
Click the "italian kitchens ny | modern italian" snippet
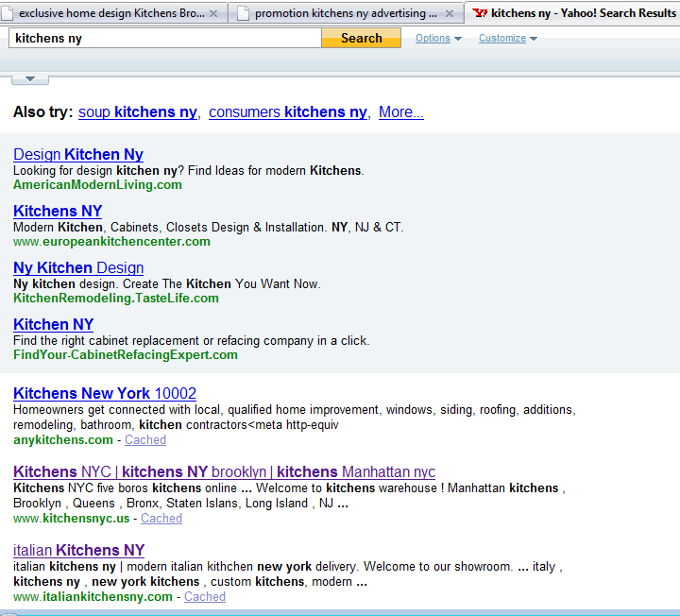(288, 573)
